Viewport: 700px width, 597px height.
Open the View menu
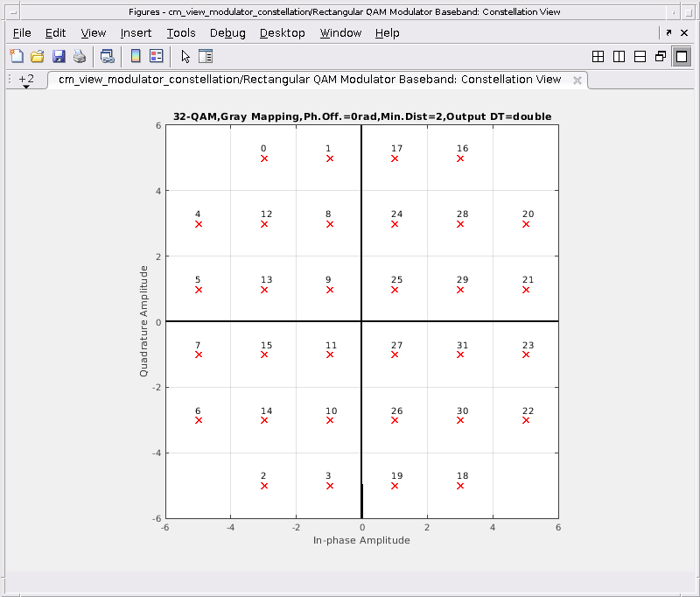(94, 33)
